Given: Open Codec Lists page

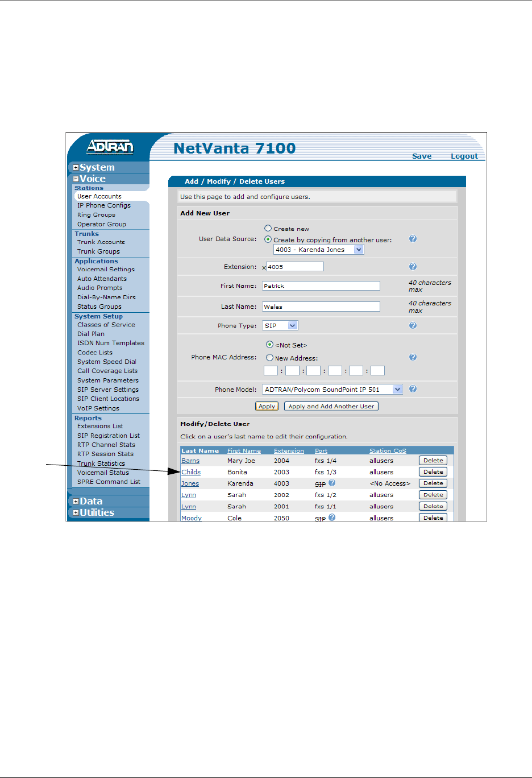Looking at the screenshot, I should [x=95, y=353].
